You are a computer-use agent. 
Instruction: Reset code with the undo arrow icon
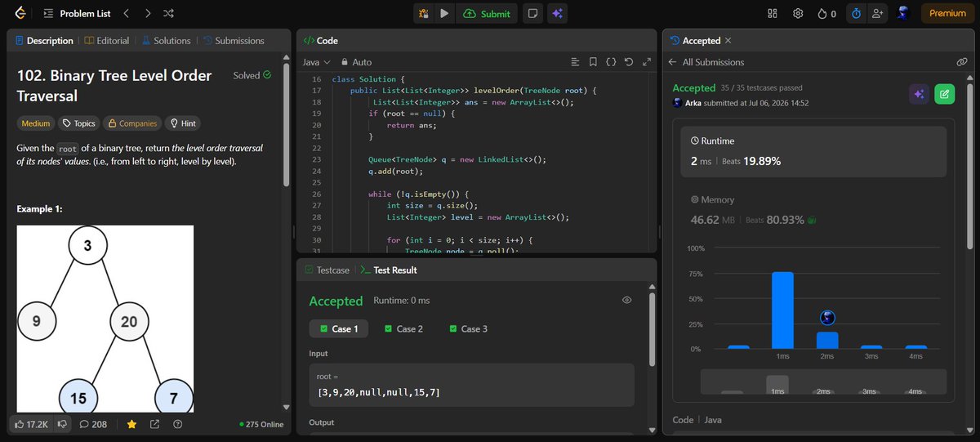pyautogui.click(x=629, y=62)
